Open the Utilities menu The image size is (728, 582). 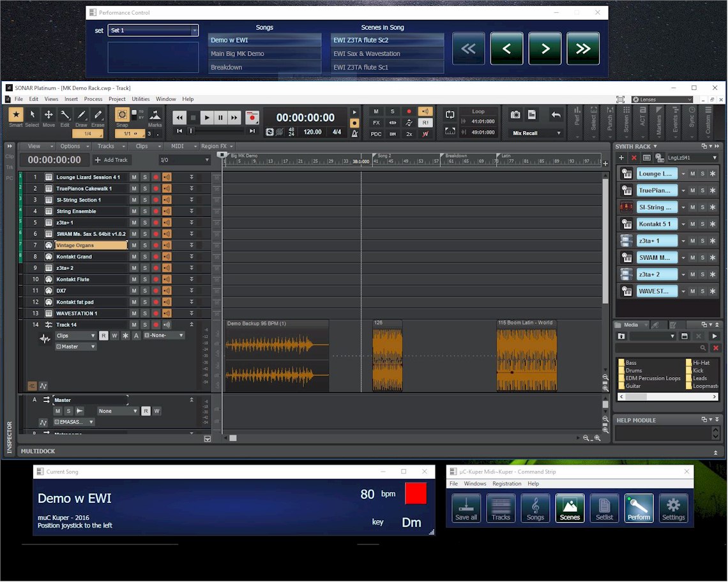pyautogui.click(x=140, y=99)
